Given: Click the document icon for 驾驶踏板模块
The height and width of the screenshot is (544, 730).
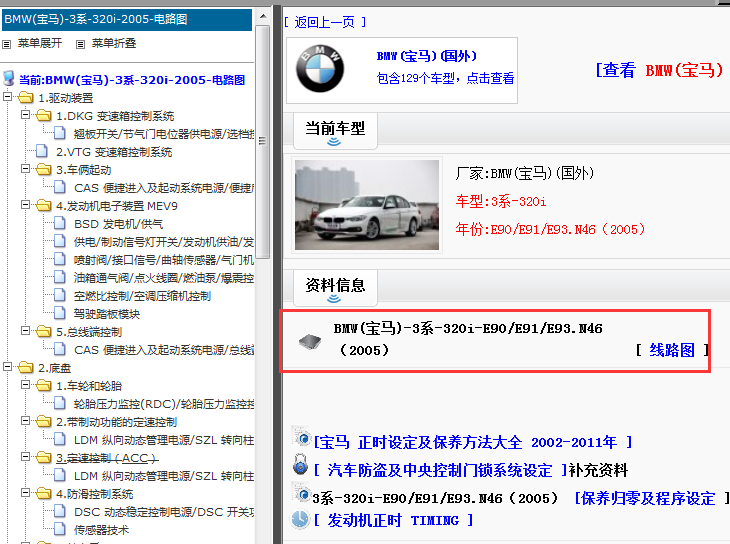Looking at the screenshot, I should (x=60, y=313).
